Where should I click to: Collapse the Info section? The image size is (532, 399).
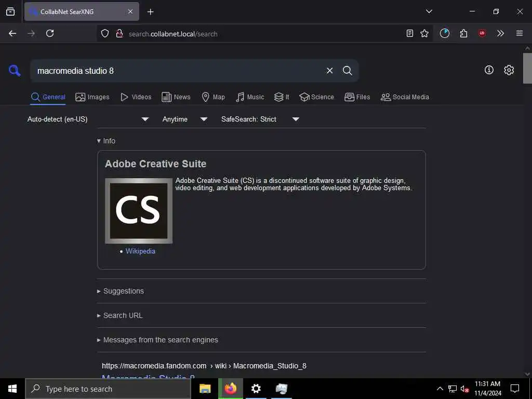coord(106,141)
